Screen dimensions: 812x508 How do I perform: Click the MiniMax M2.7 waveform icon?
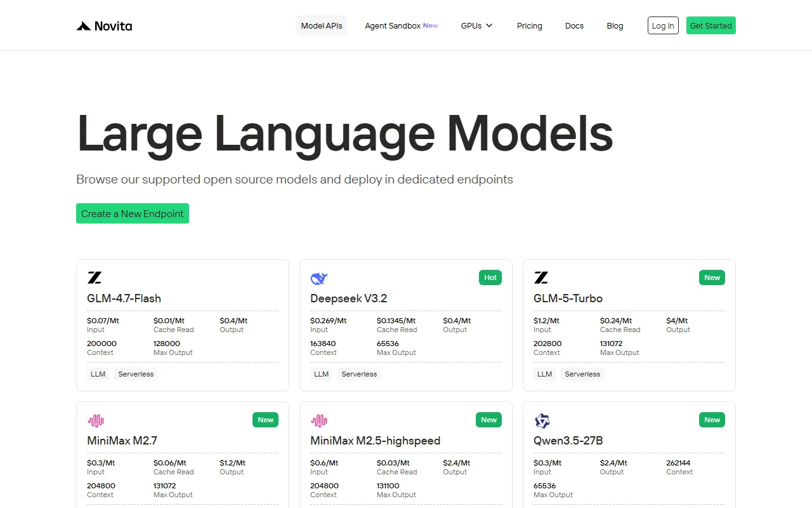pos(95,420)
